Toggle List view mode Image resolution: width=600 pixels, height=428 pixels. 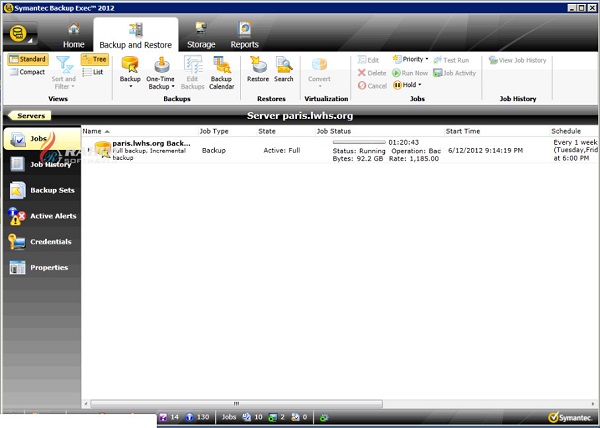[93, 72]
